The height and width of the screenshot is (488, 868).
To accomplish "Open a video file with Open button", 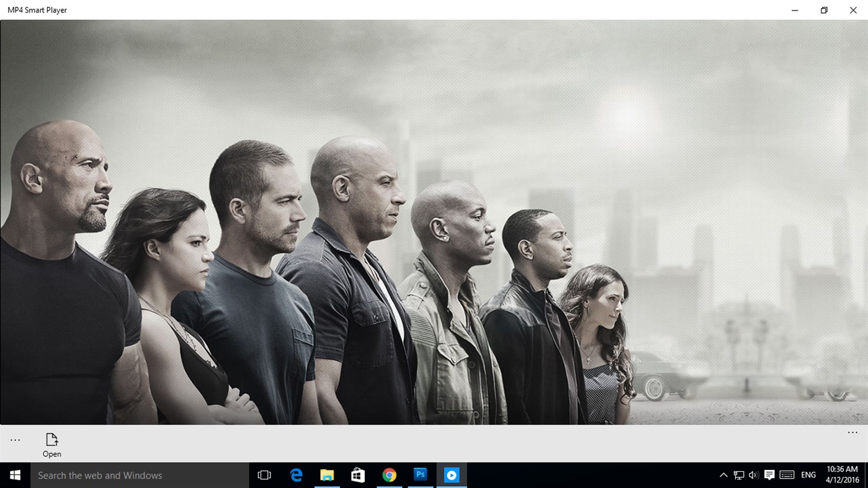I will coord(52,445).
